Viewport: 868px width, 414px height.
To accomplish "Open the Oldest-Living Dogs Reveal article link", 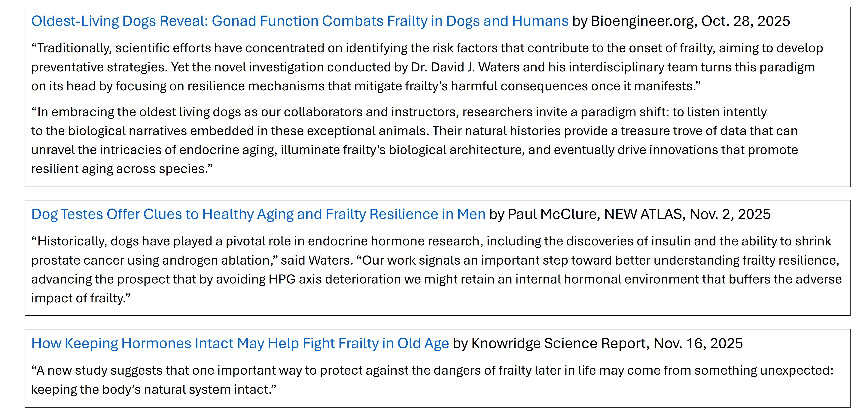I will pyautogui.click(x=300, y=21).
